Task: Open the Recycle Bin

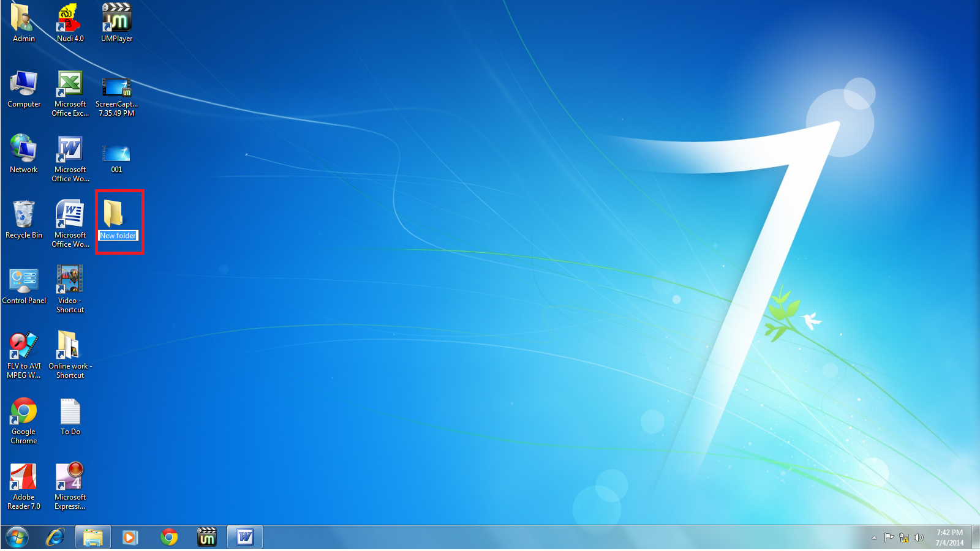Action: click(x=23, y=216)
